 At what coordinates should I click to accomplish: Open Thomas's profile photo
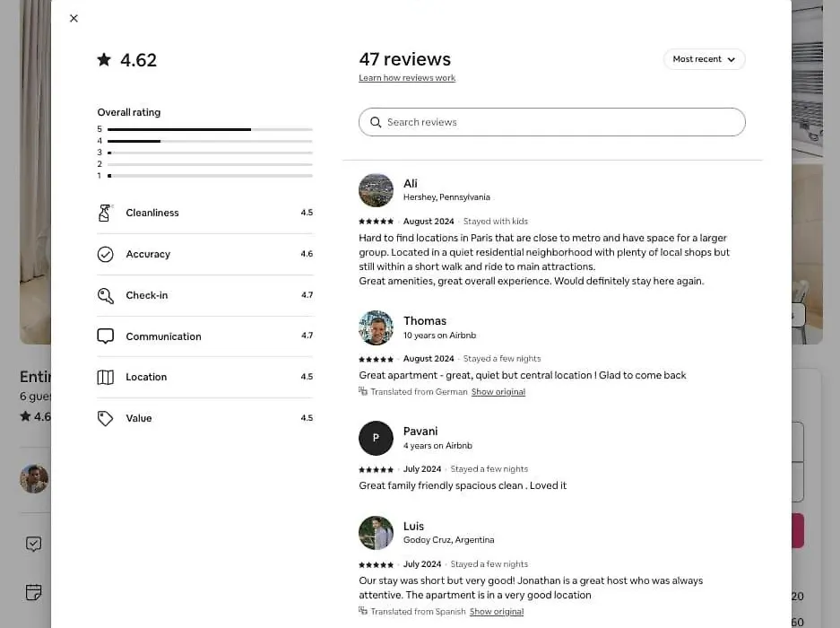[x=376, y=327]
